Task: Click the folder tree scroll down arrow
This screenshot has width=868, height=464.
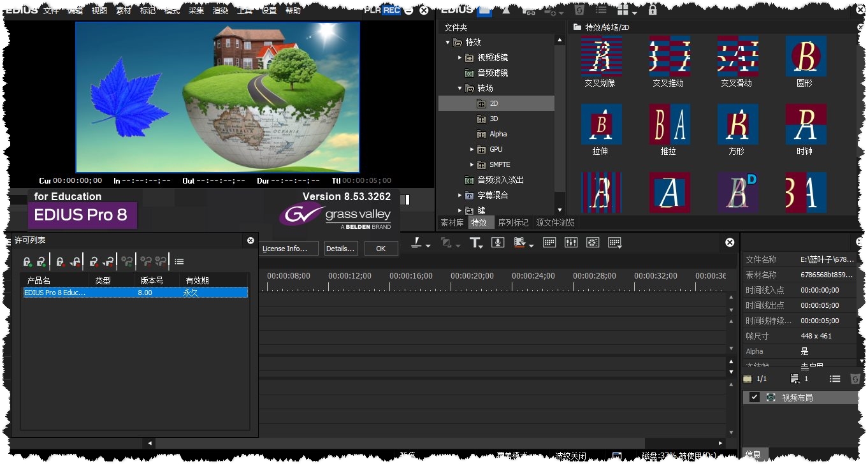Action: click(x=560, y=210)
